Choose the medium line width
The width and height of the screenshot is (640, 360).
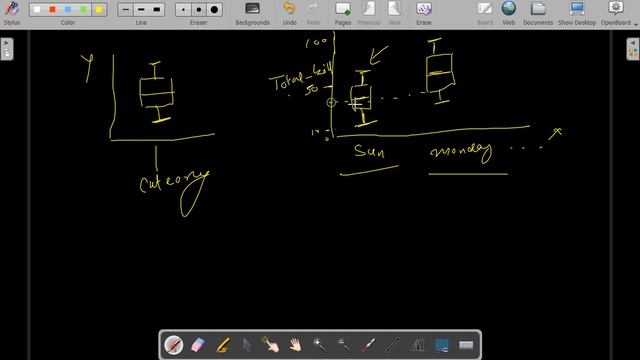(141, 9)
